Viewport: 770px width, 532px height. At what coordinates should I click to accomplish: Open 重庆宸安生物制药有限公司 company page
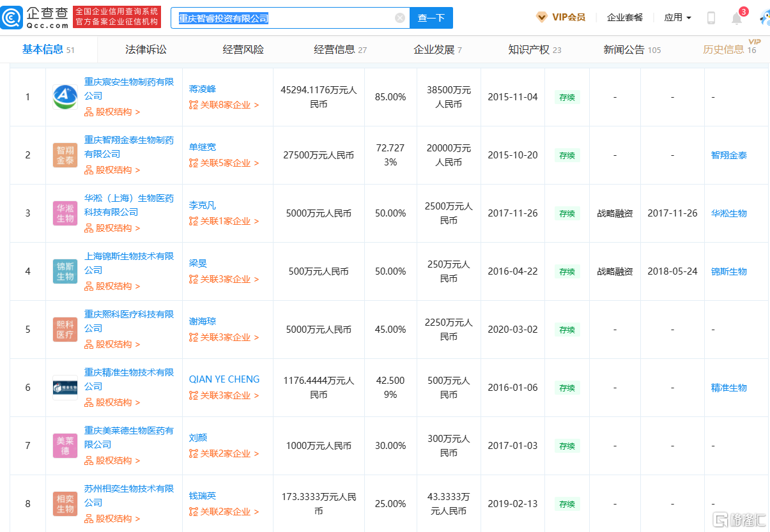point(129,89)
